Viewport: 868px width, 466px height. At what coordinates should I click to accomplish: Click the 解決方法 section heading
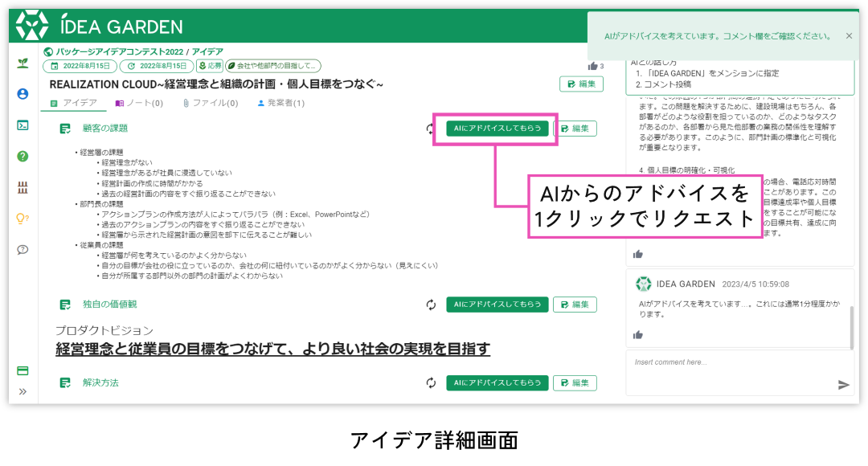pos(100,383)
